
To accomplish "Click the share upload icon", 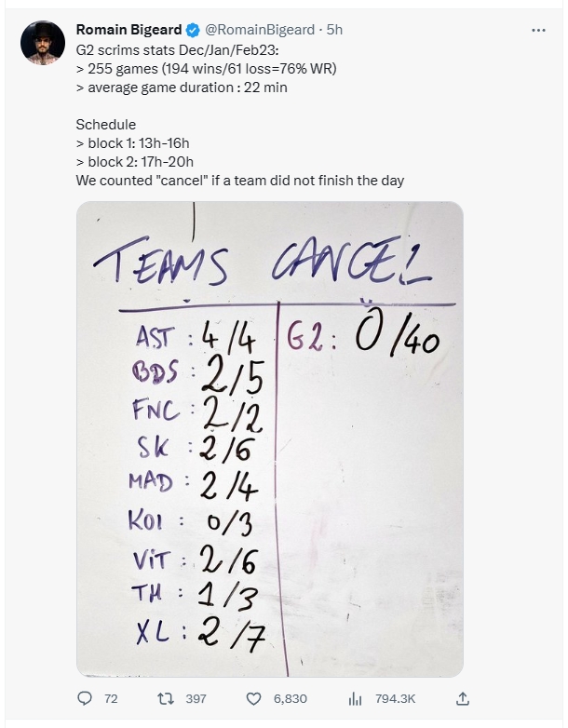I will click(x=463, y=698).
